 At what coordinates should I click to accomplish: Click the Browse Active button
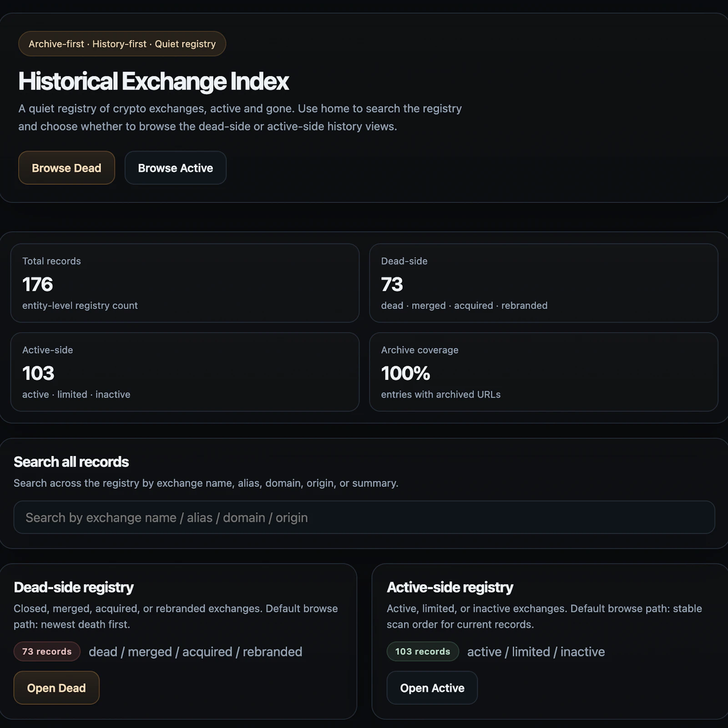point(175,168)
